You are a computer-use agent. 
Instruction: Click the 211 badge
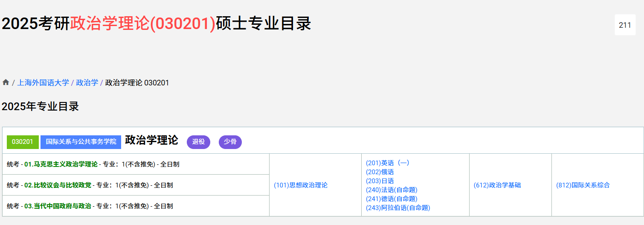(x=625, y=25)
